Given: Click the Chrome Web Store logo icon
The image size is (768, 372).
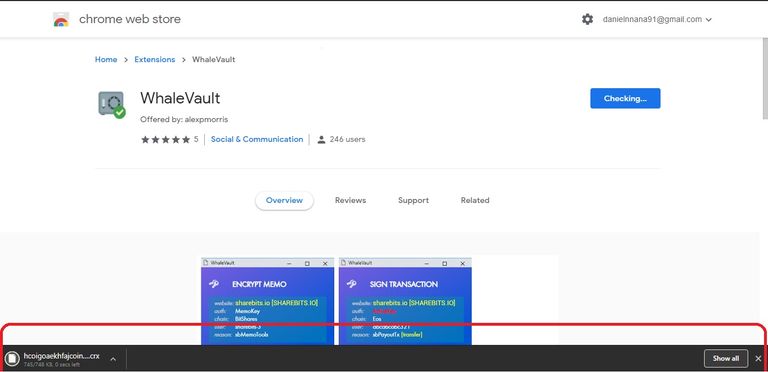Looking at the screenshot, I should 61,20.
